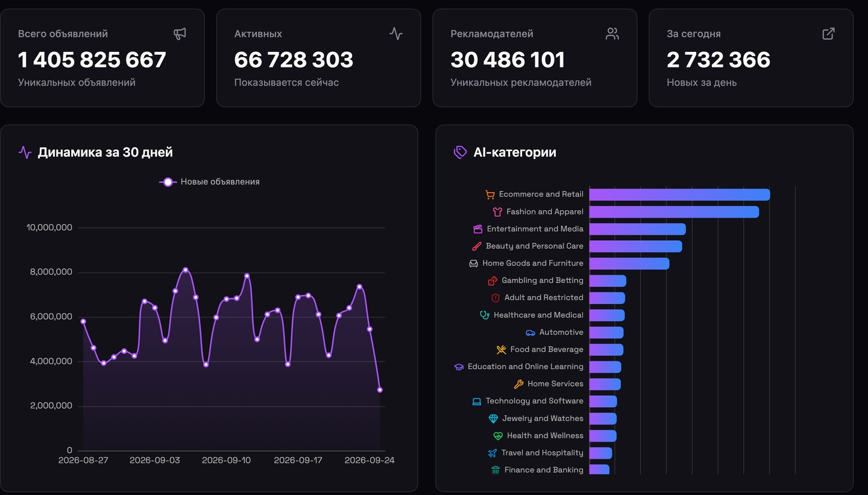The image size is (868, 495).
Task: Click the 66 728 303 active ads value
Action: pos(294,60)
